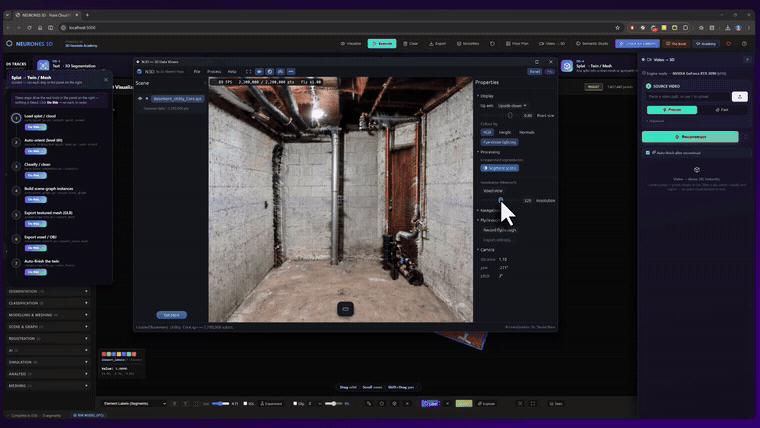Toggle the Clip checkbox in bottom toolbar
760x428 pixels.
tap(295, 403)
